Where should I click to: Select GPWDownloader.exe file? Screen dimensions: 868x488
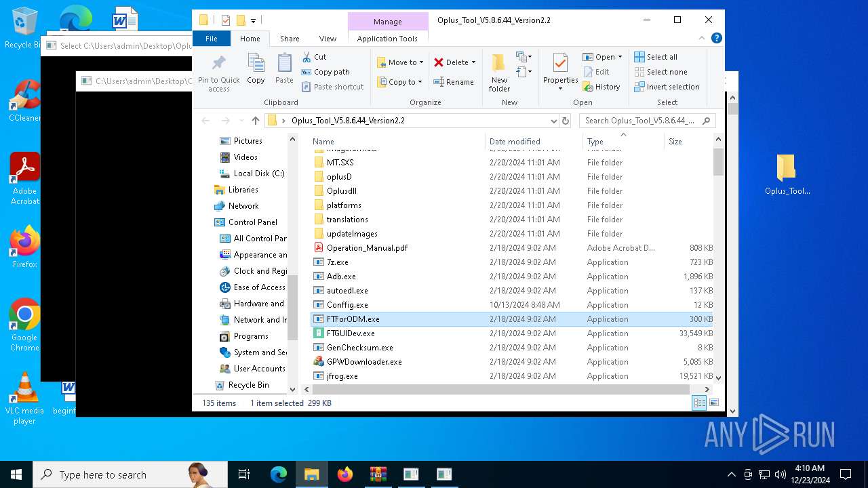point(364,362)
